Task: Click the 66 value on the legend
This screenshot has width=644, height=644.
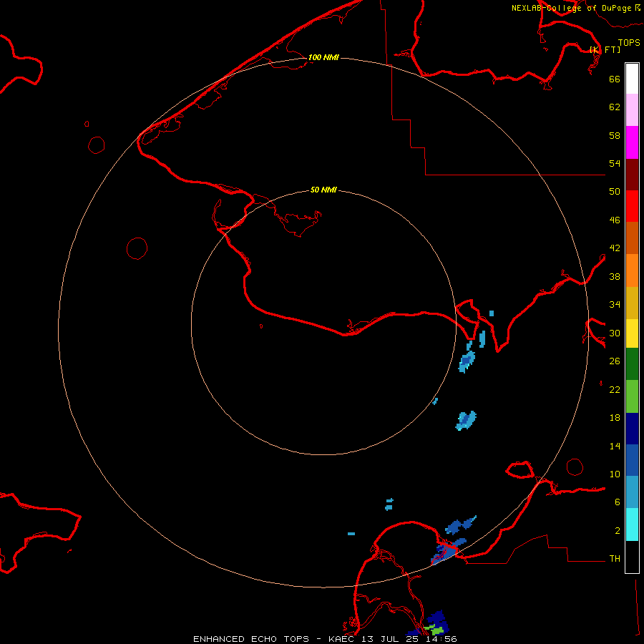Action: click(615, 79)
